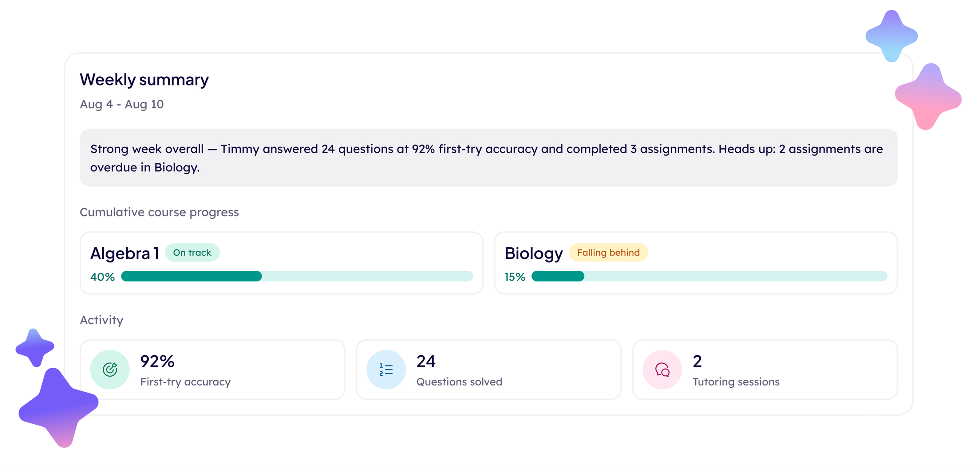Click the first-try accuracy target icon
980x468 pixels.
[x=109, y=369]
